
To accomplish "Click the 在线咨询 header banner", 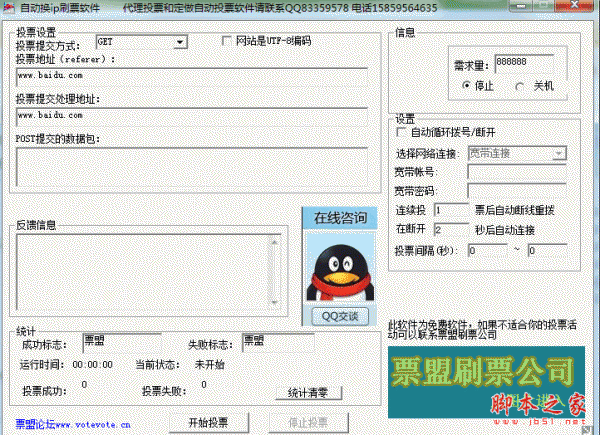I will 340,218.
